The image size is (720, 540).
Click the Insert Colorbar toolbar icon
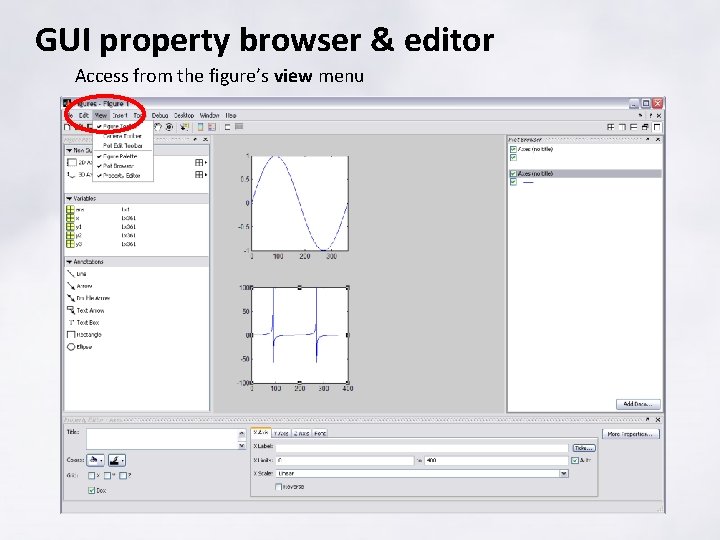(201, 127)
